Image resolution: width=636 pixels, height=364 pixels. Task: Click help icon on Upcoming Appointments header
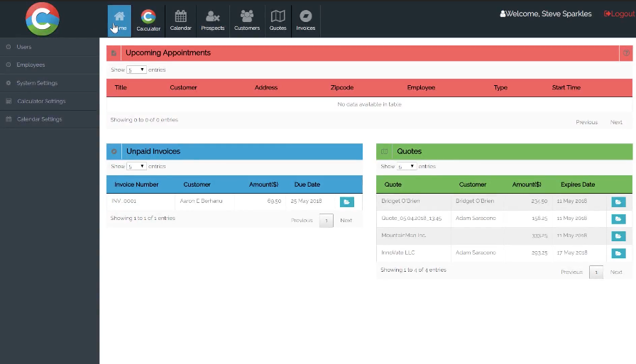tap(626, 53)
